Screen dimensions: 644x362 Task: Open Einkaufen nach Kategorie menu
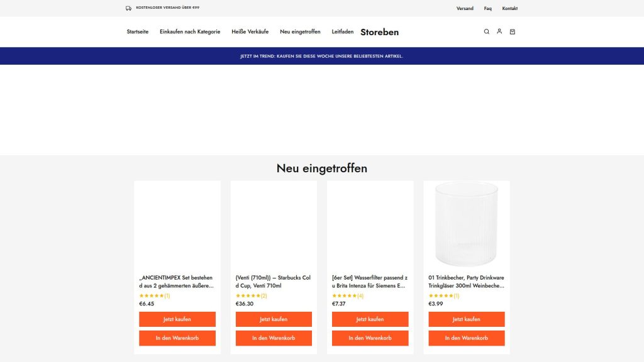(x=190, y=31)
